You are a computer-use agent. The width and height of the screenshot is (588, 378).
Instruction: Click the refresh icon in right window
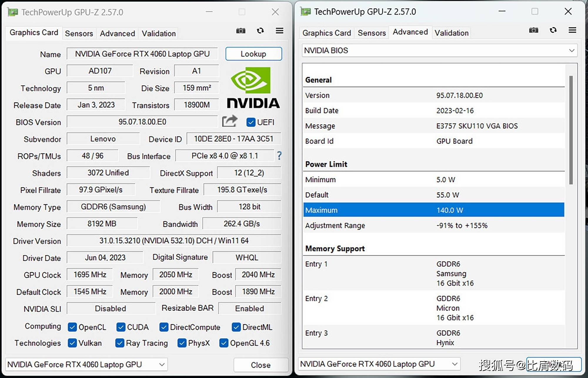[x=553, y=30]
